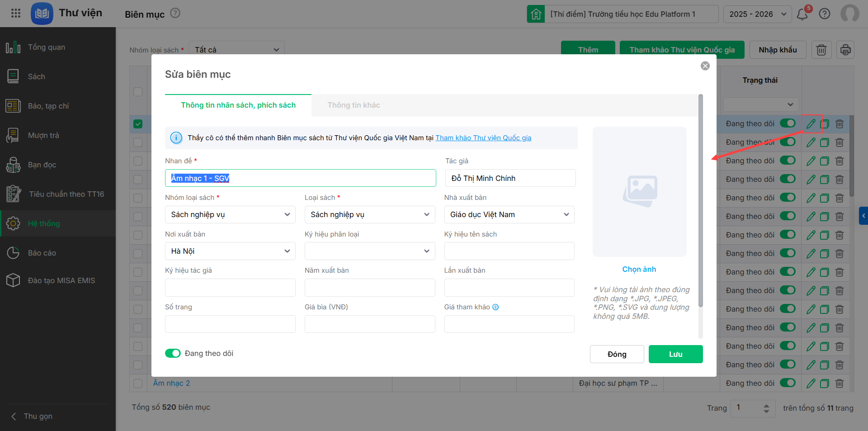Click the help icon next to Biên mục
The width and height of the screenshot is (868, 431).
(175, 14)
